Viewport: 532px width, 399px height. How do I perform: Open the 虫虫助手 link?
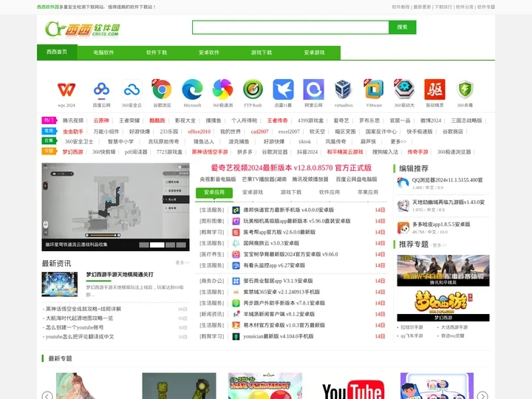73,132
